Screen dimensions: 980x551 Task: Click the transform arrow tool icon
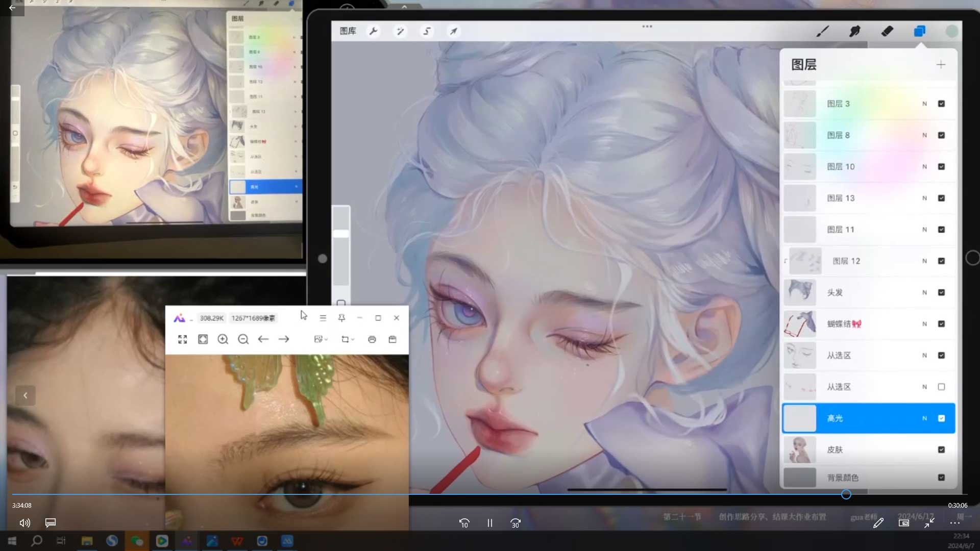click(453, 31)
